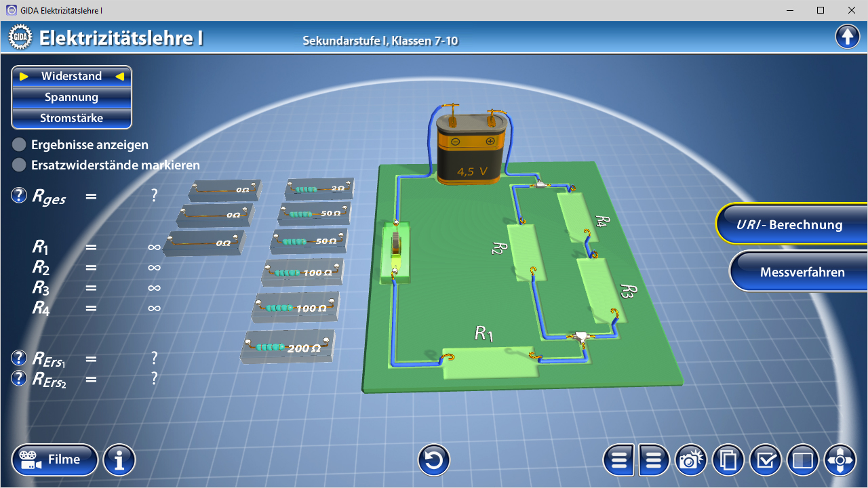Switch to the Stromstärke tab
The width and height of the screenshot is (868, 488).
point(71,118)
